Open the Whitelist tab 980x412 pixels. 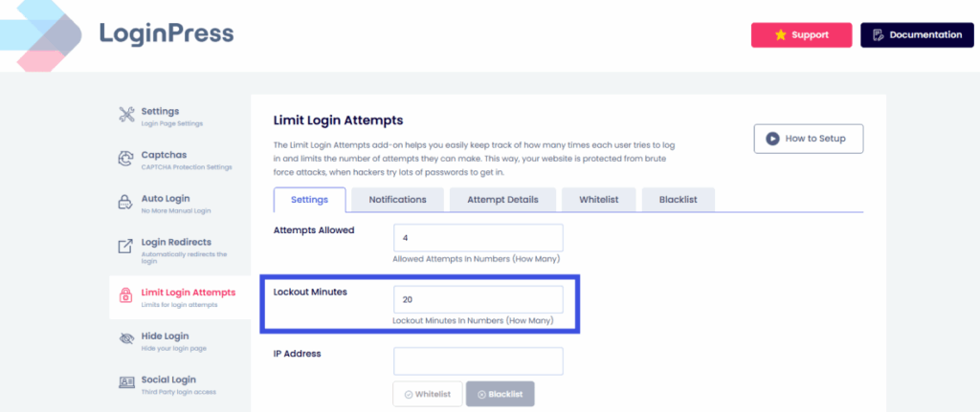pyautogui.click(x=598, y=199)
